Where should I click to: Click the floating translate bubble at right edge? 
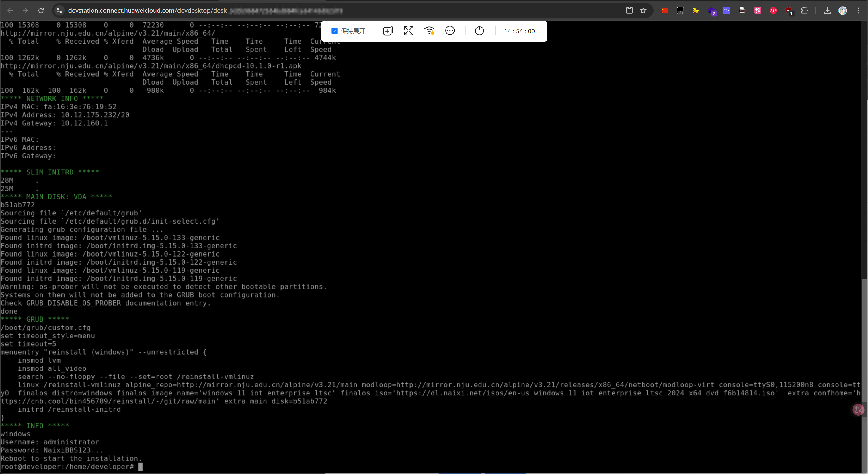858,410
